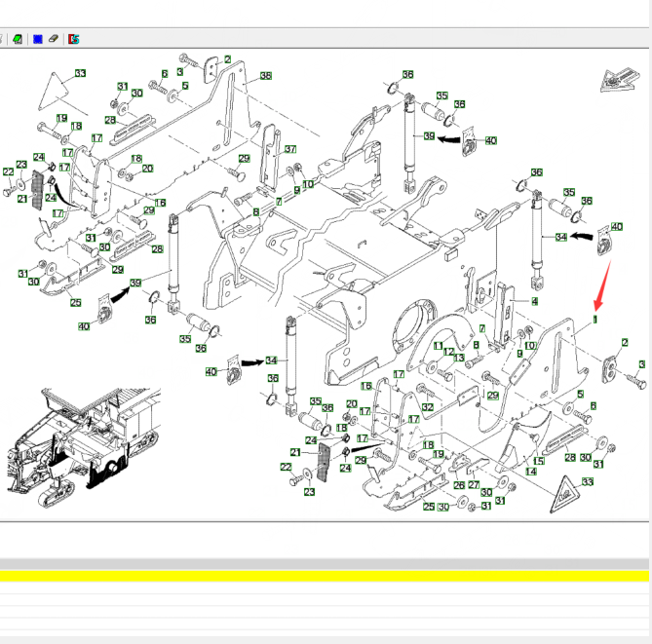Screen dimensions: 652x644
Task: Click the green book icon in toolbar
Action: (x=18, y=39)
